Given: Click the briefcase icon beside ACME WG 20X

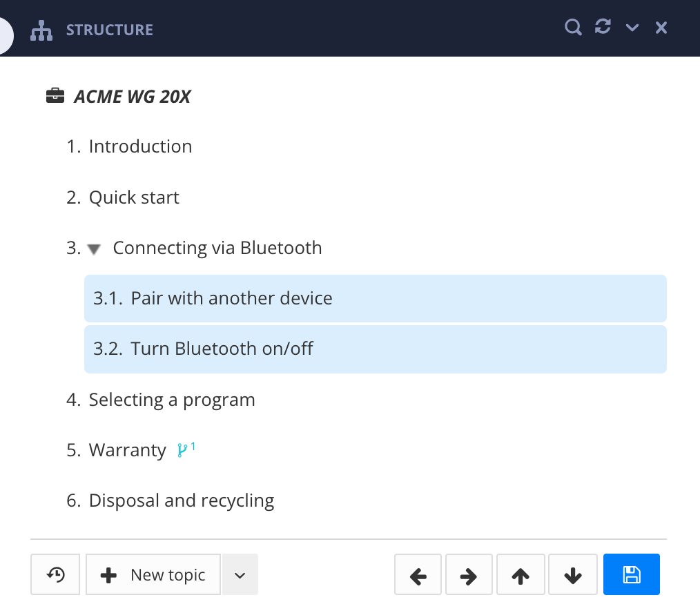Looking at the screenshot, I should tap(55, 96).
